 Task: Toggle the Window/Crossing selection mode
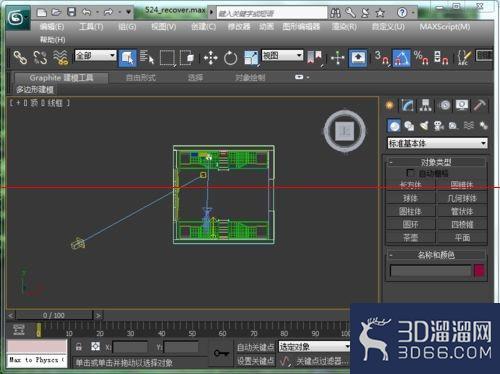coord(187,58)
